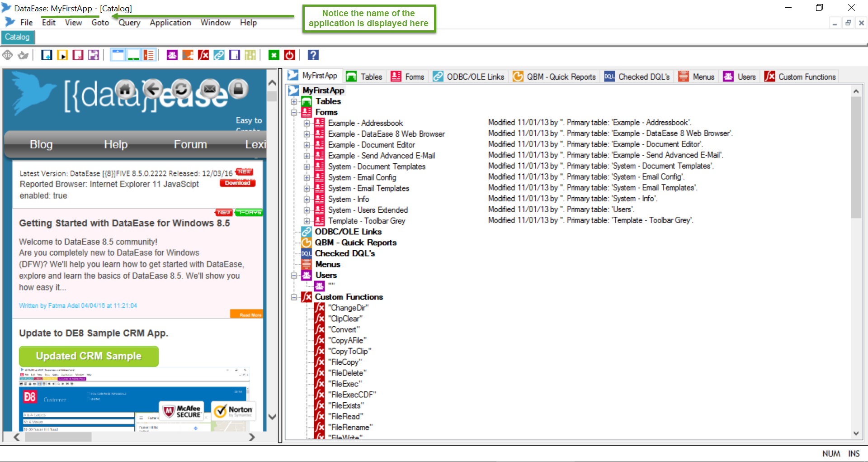Open the Goto menu
The image size is (868, 462).
[100, 23]
